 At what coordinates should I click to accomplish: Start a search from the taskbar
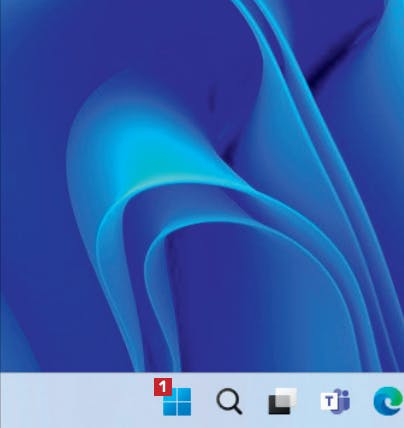coord(229,402)
